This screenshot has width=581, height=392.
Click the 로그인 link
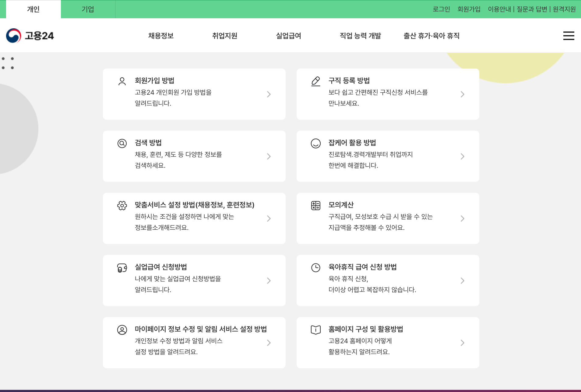coord(441,9)
